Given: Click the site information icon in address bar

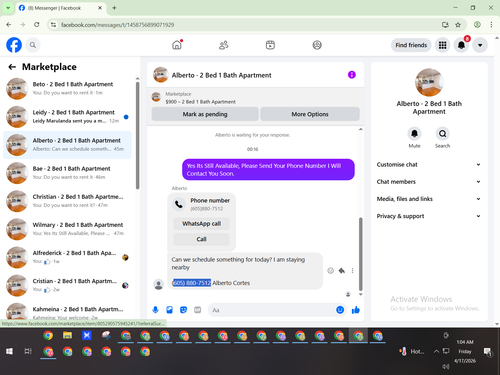Looking at the screenshot, I should coord(53,25).
